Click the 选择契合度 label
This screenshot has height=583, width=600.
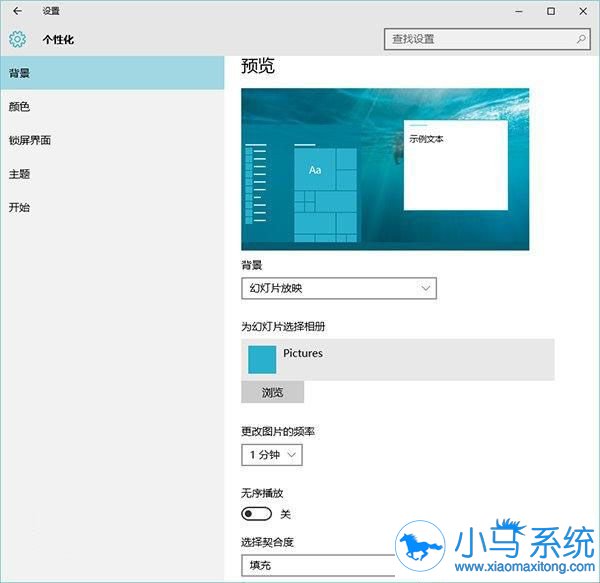pos(267,542)
